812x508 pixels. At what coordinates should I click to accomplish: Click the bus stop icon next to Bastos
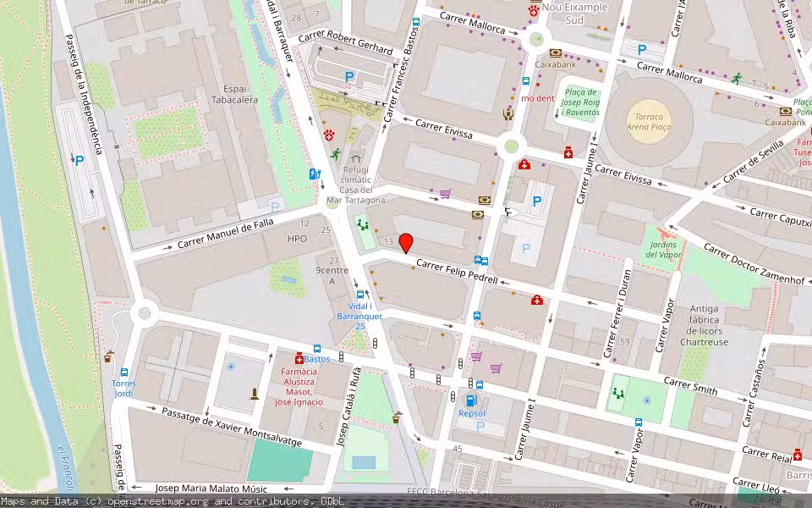point(317,349)
